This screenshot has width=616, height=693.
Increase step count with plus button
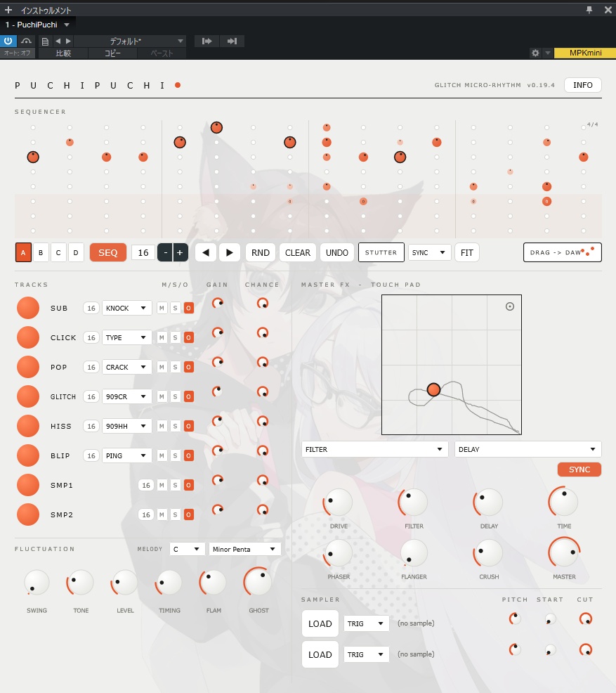(180, 252)
